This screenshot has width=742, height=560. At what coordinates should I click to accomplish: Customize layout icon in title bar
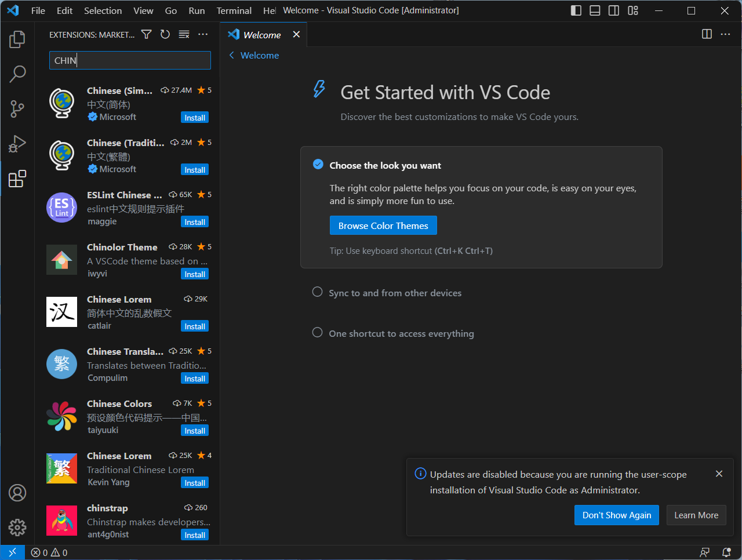(x=633, y=10)
